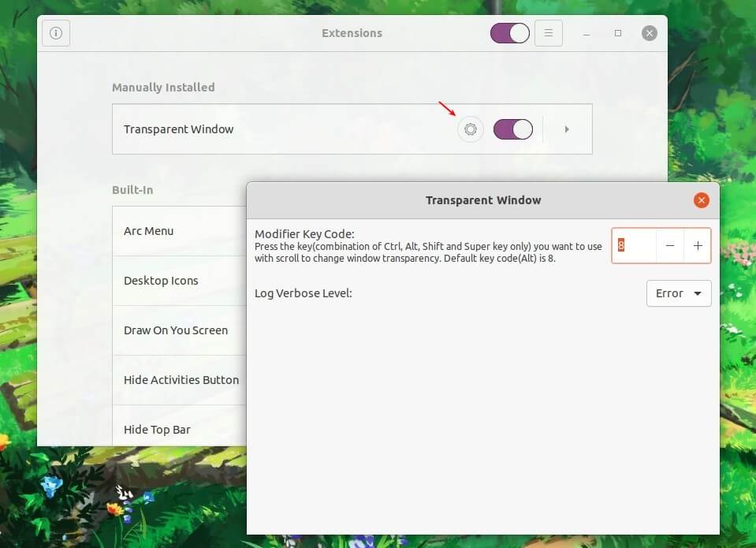The width and height of the screenshot is (756, 548).
Task: Increase the modifier key code with the plus button
Action: coord(698,245)
